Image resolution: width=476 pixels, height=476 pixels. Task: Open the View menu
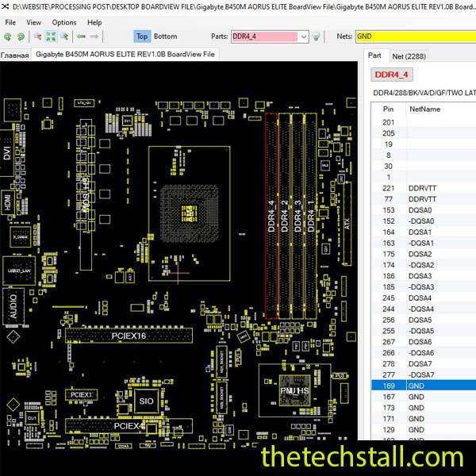pyautogui.click(x=34, y=22)
